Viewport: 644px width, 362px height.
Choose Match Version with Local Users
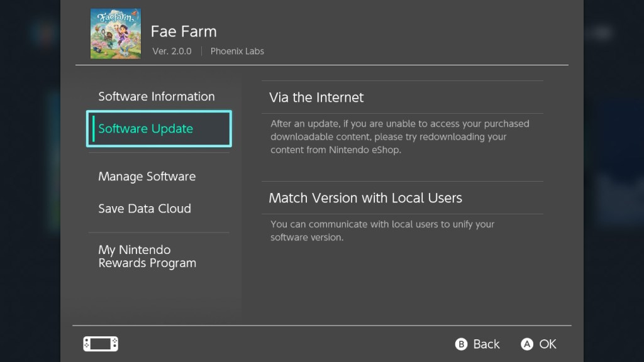[x=365, y=198]
